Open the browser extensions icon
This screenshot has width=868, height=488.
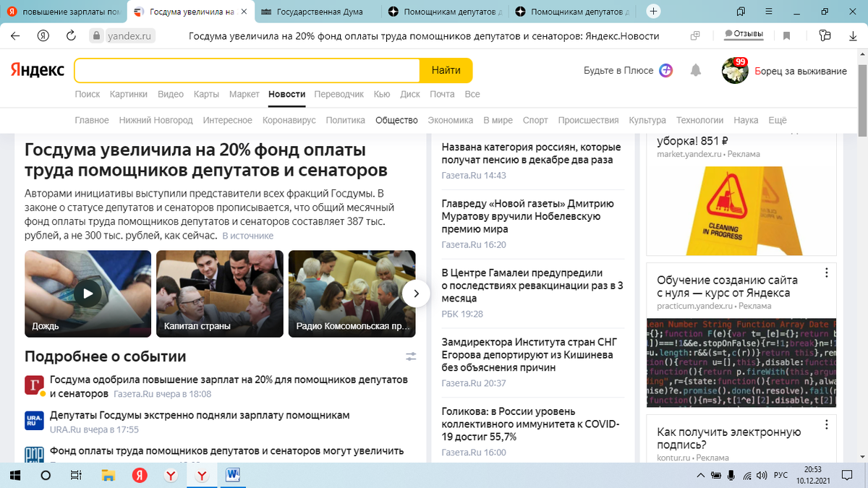click(825, 35)
